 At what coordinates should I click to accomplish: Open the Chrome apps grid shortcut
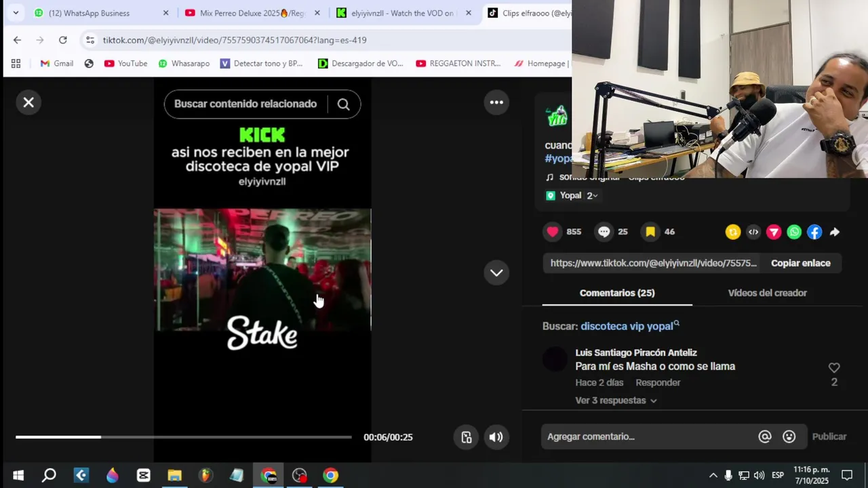coord(16,63)
